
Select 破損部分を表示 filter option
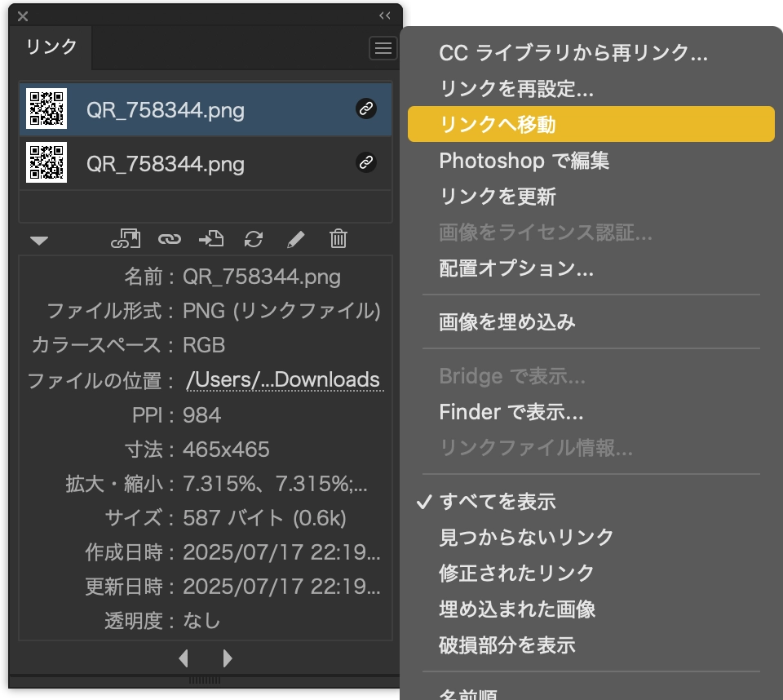pyautogui.click(x=591, y=645)
